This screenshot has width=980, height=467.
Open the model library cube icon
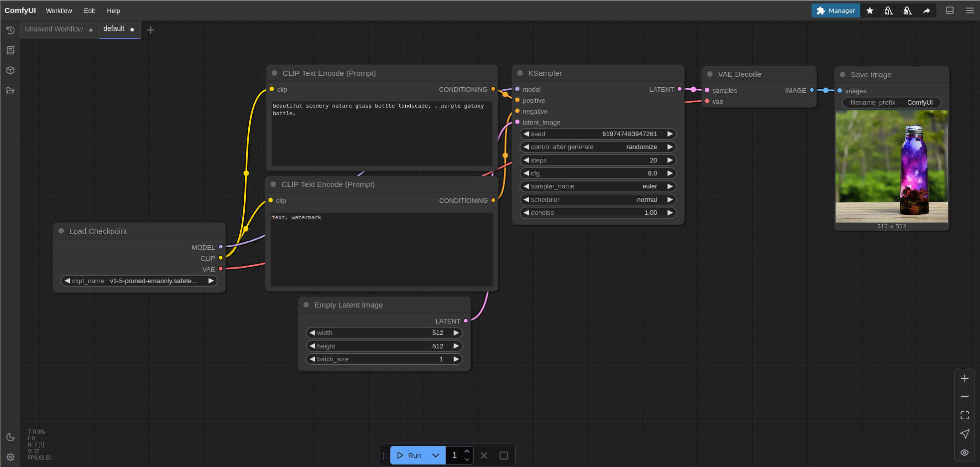pos(10,70)
